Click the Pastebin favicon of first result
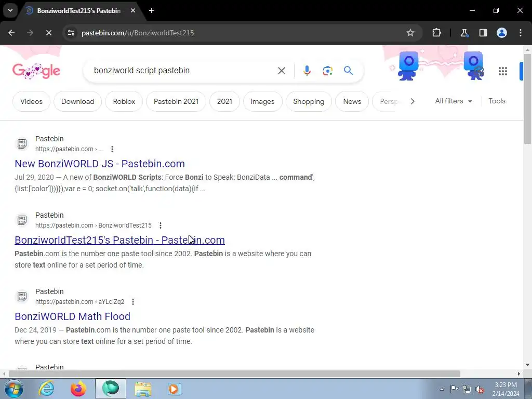The image size is (532, 399). pos(22,144)
